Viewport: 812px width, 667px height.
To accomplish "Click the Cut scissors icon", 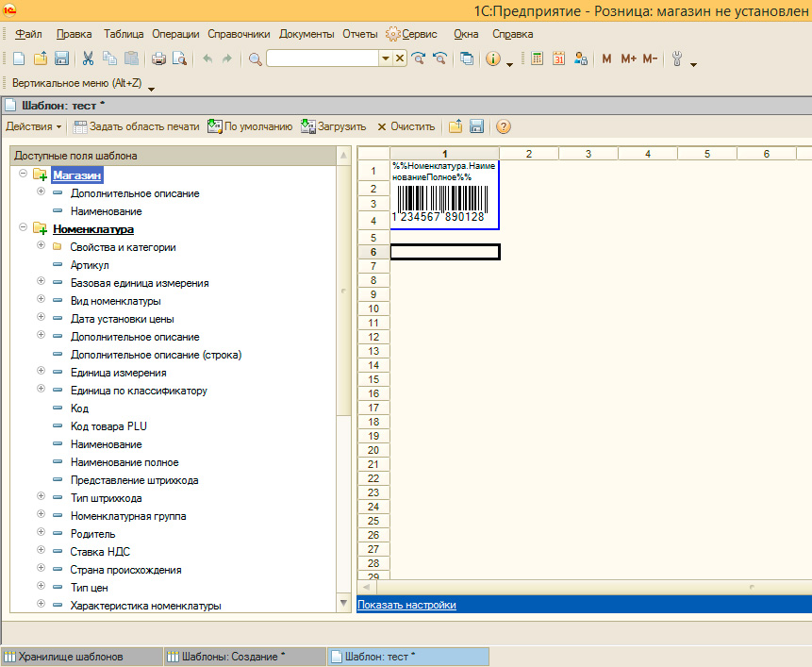I will [x=88, y=58].
